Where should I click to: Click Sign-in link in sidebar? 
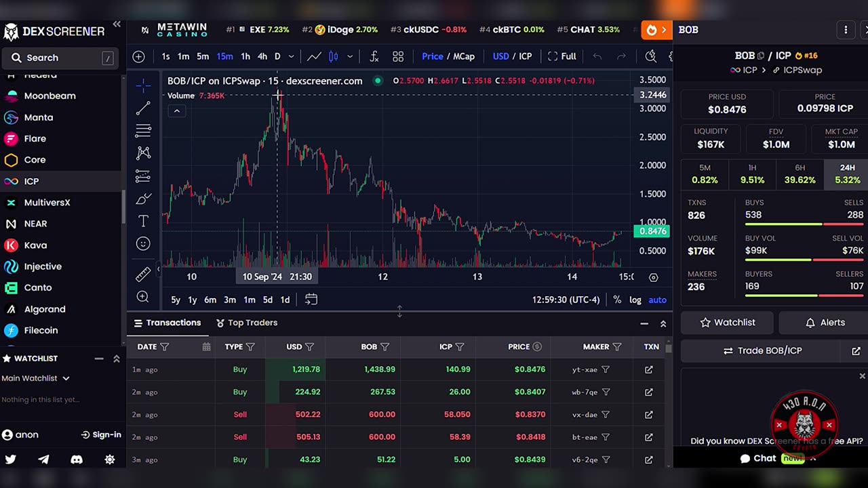[100, 435]
